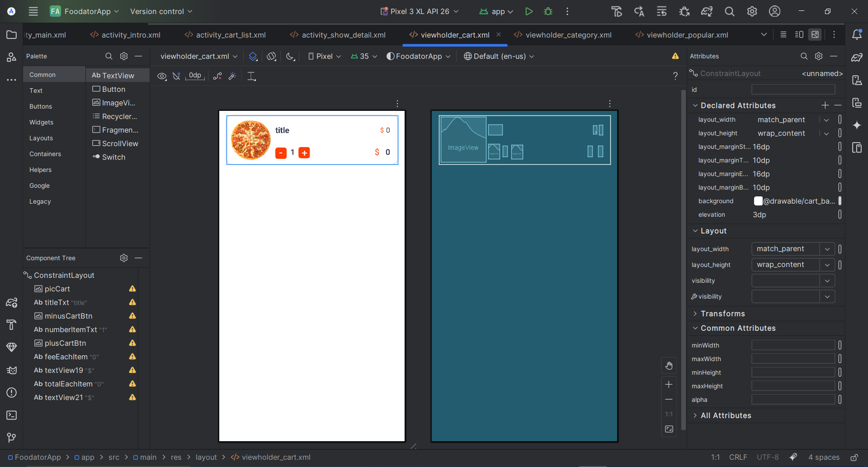Open the Git tool window icon
Viewport: 868px width, 467px height.
[12, 438]
